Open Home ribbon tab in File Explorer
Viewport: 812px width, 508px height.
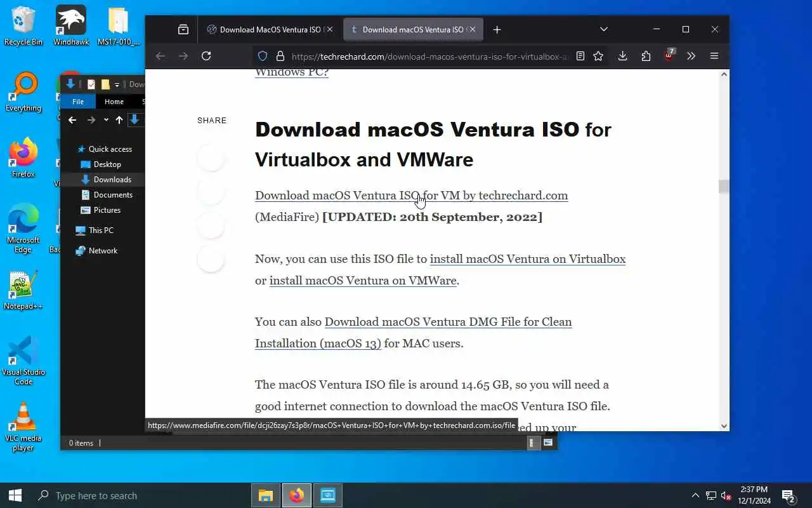pos(114,102)
